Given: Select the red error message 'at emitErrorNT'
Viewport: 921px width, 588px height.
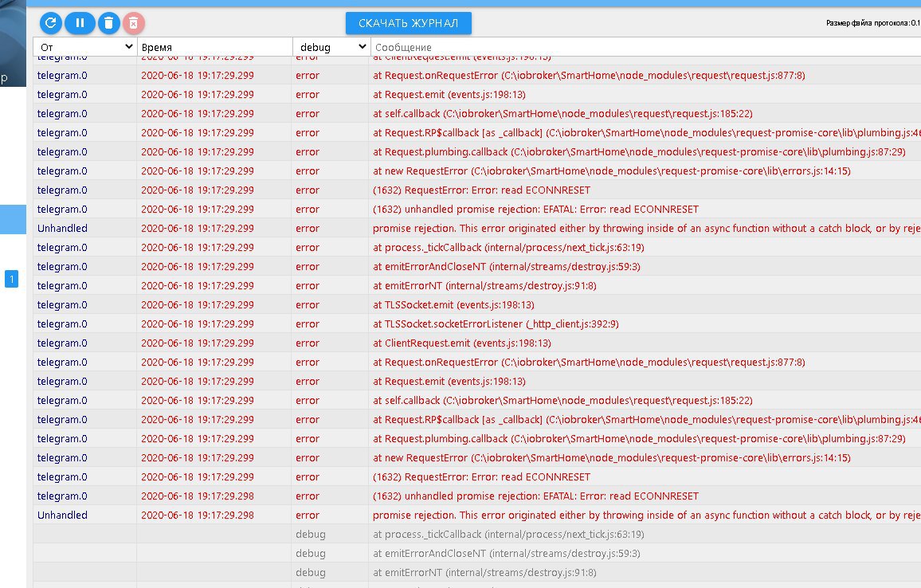Looking at the screenshot, I should [484, 285].
